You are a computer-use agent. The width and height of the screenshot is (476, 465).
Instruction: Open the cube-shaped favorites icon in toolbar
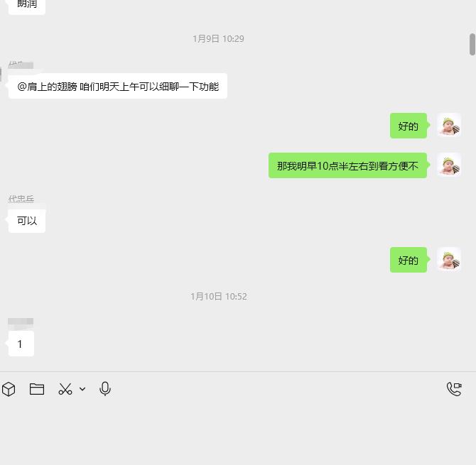[9, 389]
